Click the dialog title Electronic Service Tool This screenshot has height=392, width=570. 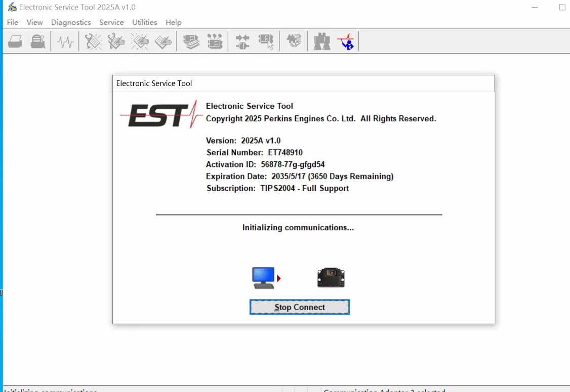pos(154,83)
